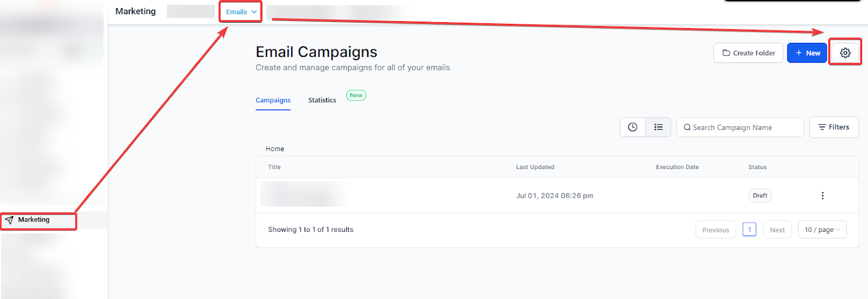
Task: Open the email settings gear icon
Action: [x=845, y=53]
